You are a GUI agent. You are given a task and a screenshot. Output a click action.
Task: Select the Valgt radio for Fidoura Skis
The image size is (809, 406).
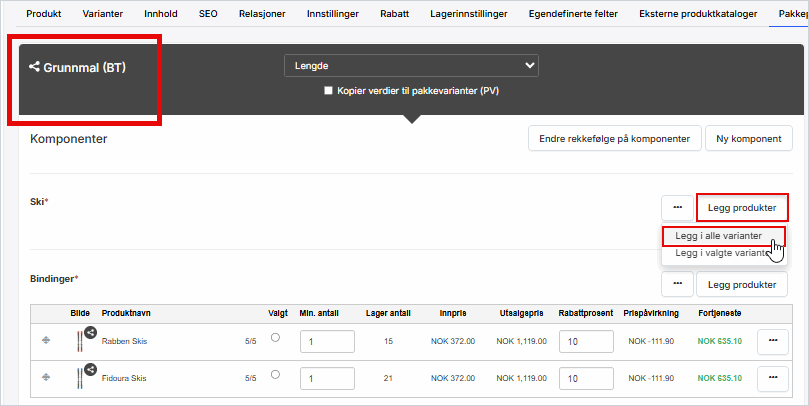tap(275, 375)
